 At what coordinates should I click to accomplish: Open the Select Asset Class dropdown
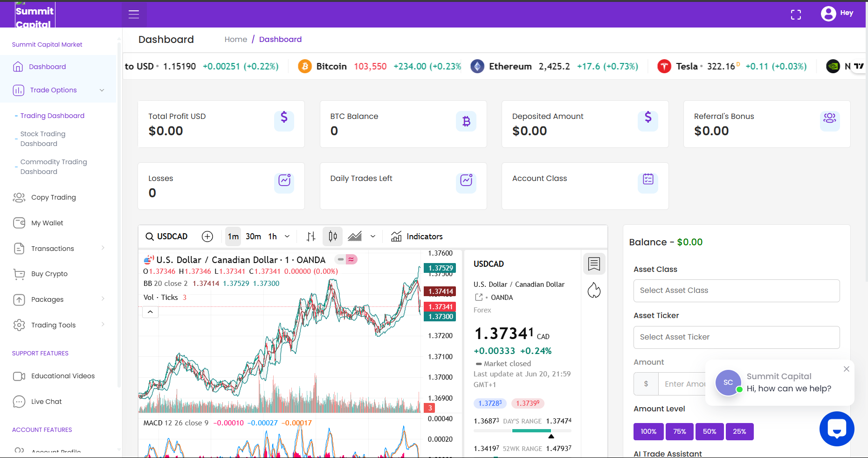click(x=737, y=291)
